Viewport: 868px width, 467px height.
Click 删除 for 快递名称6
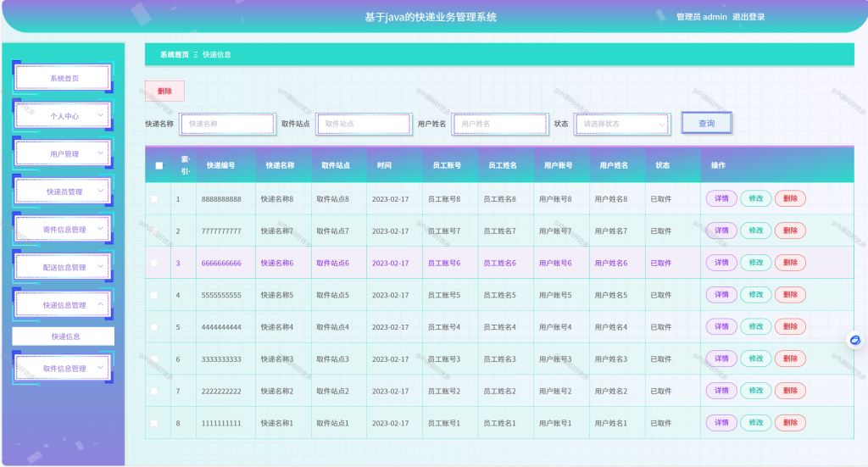coord(790,263)
